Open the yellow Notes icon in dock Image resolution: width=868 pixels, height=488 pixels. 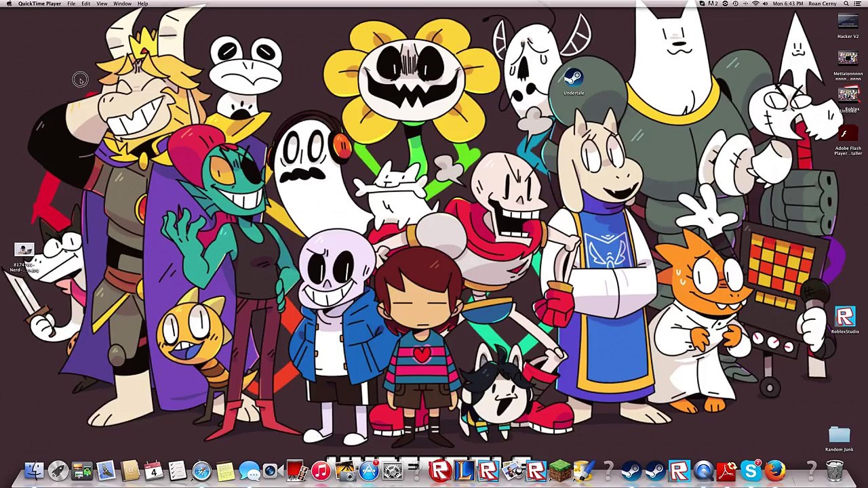(x=225, y=471)
